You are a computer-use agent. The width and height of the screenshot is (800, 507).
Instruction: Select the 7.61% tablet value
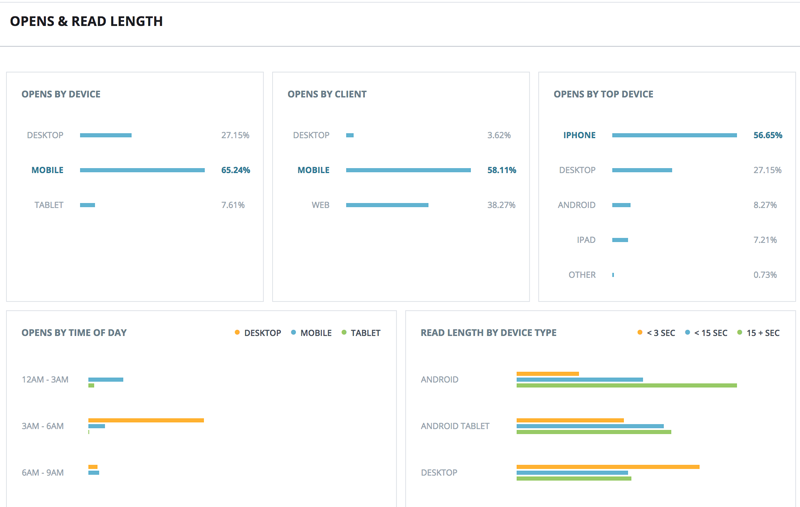coord(233,205)
